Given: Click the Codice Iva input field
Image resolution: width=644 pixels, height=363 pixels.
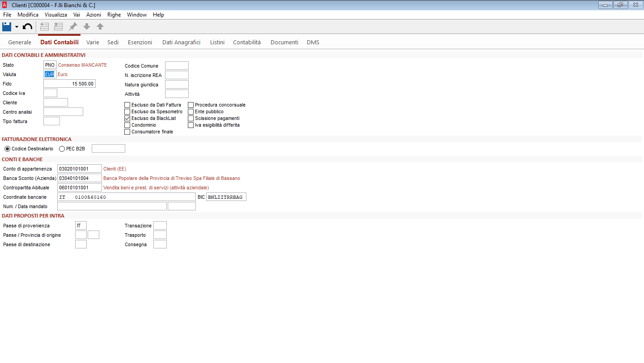Looking at the screenshot, I should [50, 93].
